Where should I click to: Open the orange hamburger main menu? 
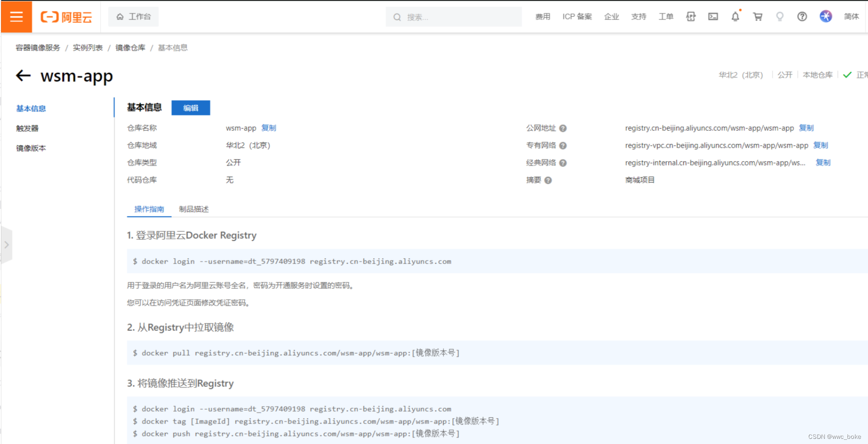(16, 17)
